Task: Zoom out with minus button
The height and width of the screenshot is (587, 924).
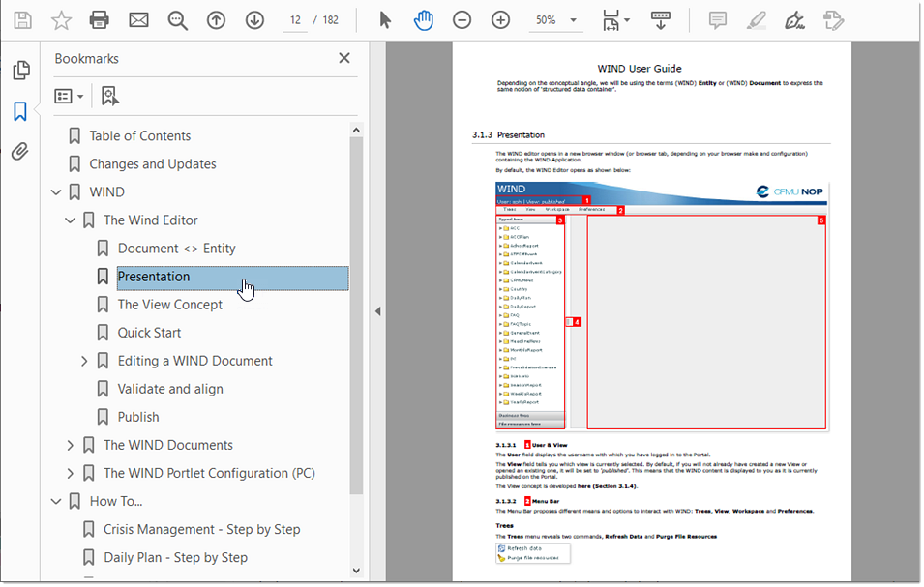Action: pyautogui.click(x=462, y=20)
